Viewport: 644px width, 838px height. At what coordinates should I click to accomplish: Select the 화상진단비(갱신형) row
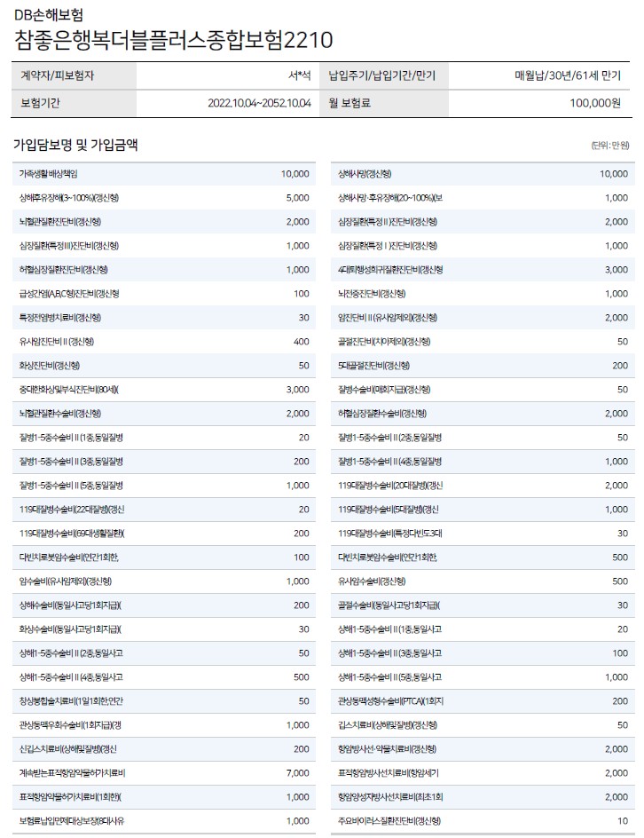tap(164, 366)
